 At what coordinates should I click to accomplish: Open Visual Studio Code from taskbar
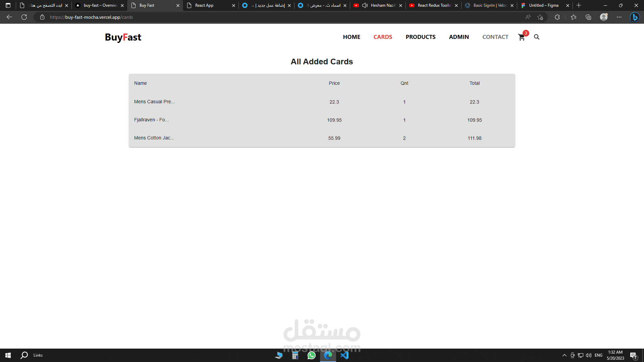[344, 355]
